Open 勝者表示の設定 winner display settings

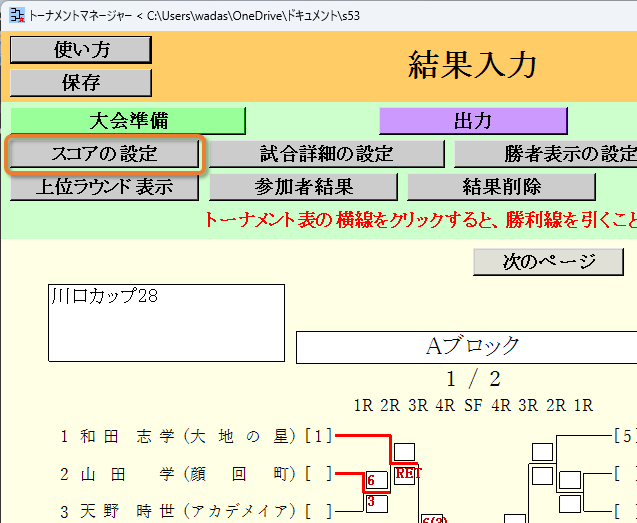click(546, 154)
